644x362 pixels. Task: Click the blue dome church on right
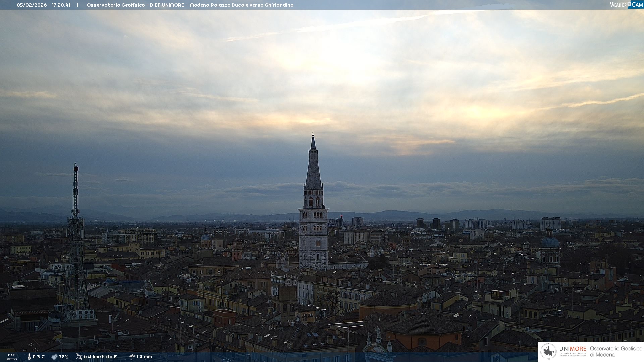(550, 242)
